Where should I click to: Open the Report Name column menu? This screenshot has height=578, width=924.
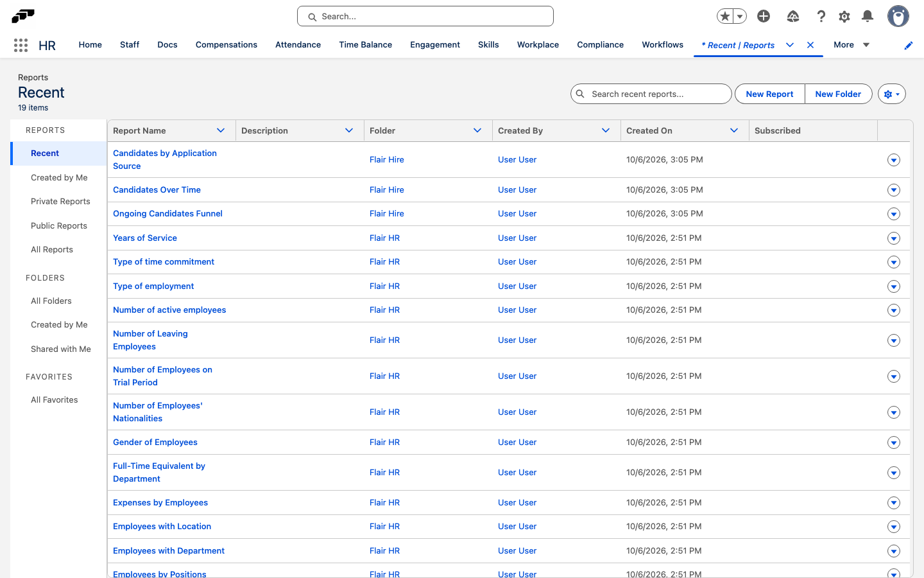pyautogui.click(x=221, y=130)
